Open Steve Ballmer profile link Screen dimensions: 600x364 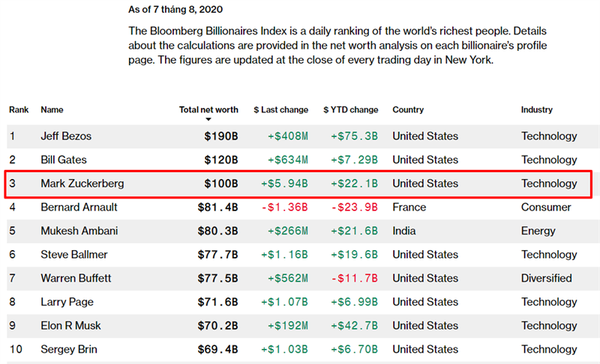74,255
